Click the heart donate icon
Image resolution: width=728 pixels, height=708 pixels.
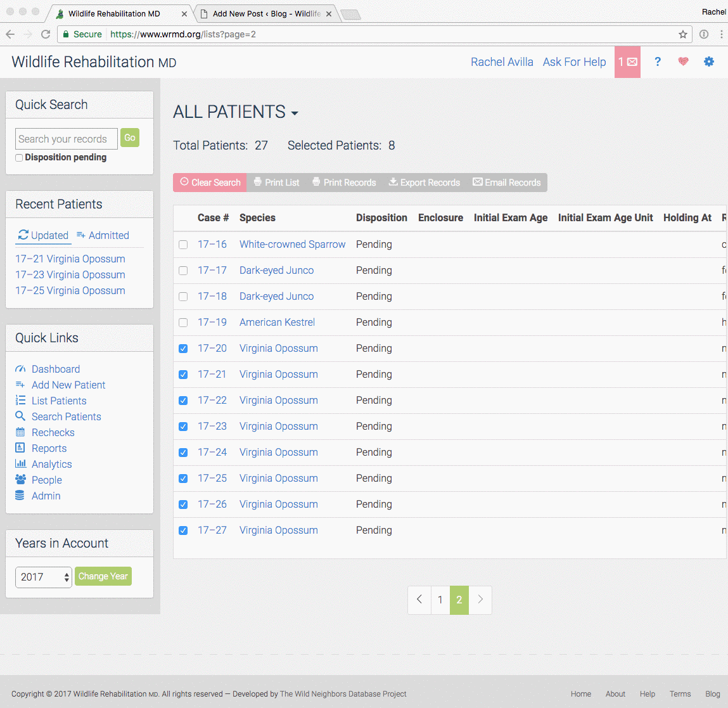click(x=683, y=61)
